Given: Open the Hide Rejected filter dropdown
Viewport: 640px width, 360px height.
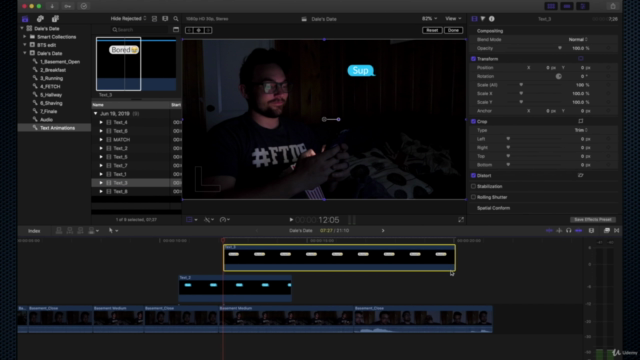Looking at the screenshot, I should pyautogui.click(x=128, y=19).
